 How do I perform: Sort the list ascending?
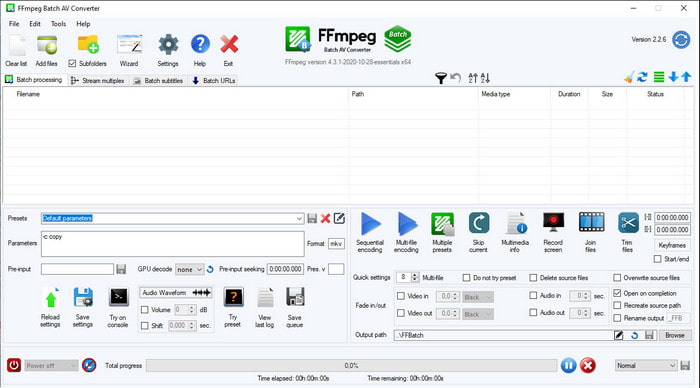(473, 78)
